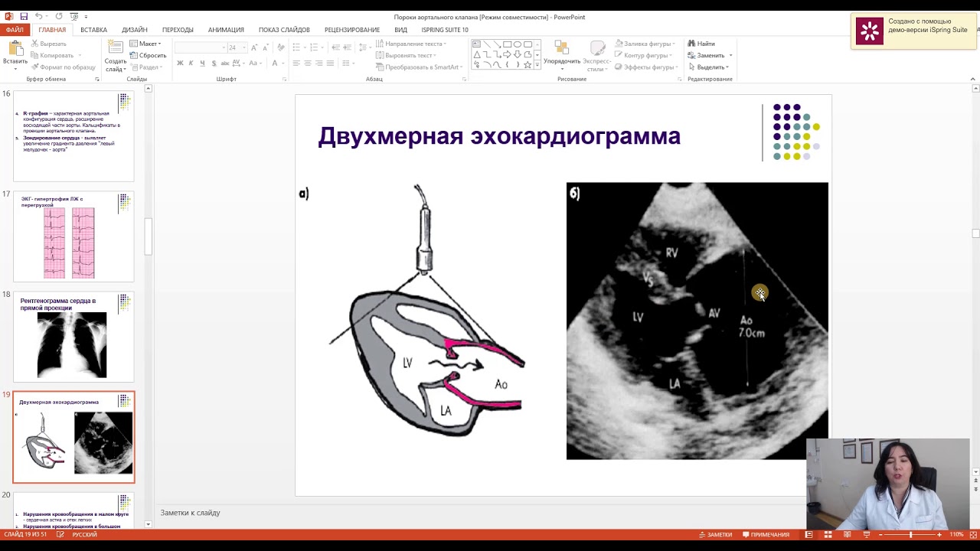Toggle underline (Ч) formatting

[x=202, y=63]
